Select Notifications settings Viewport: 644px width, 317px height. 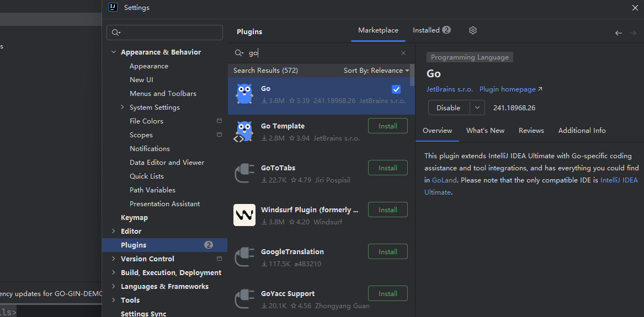[150, 148]
